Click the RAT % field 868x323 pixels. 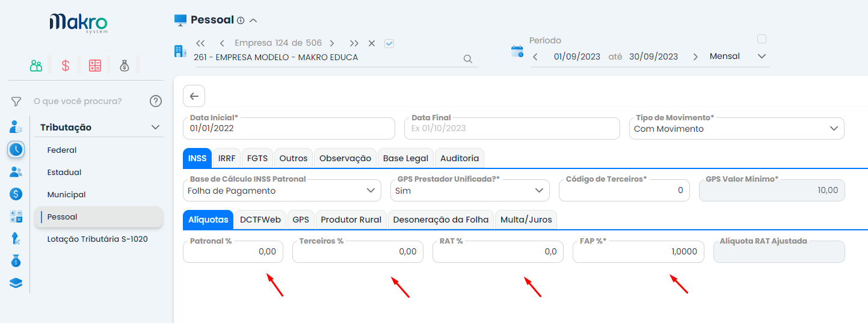tap(498, 252)
